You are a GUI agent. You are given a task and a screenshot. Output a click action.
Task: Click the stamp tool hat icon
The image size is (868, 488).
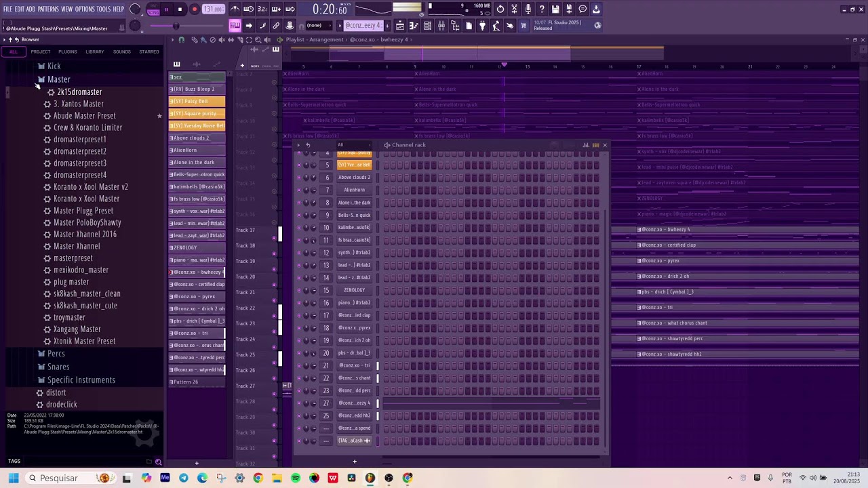(x=290, y=26)
